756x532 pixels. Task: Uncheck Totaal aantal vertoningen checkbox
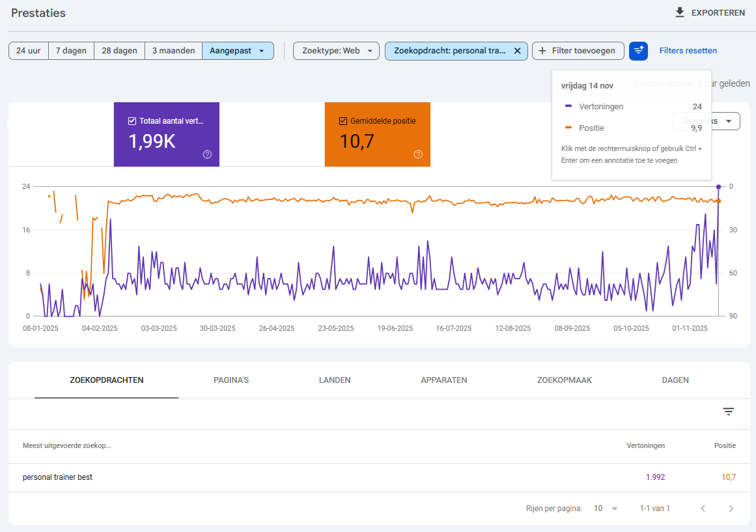point(132,121)
